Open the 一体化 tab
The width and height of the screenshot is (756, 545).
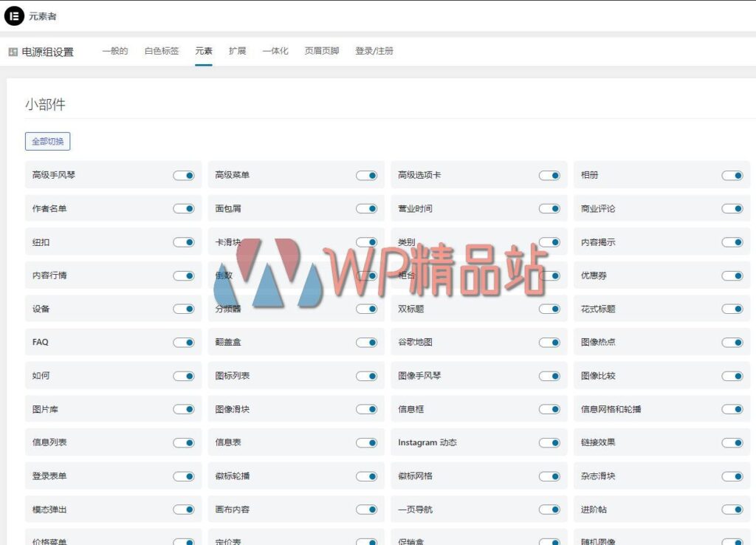point(275,51)
